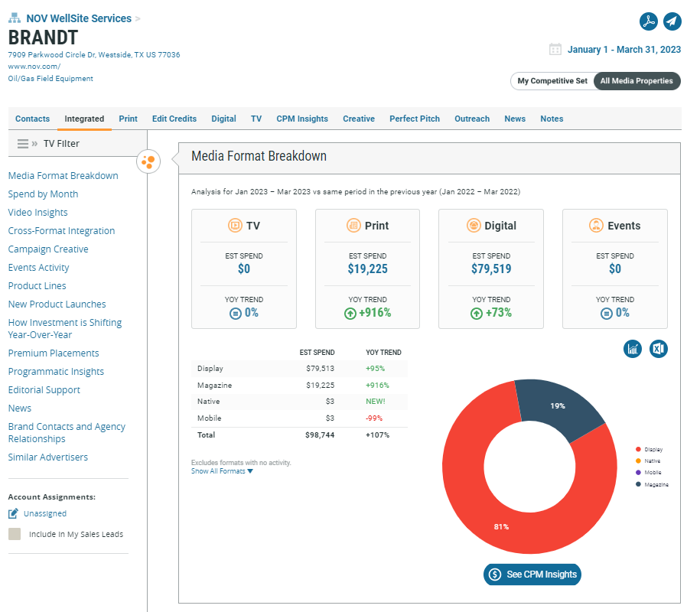Go to Video Insights section
Viewport: 700px width, 612px height.
point(38,213)
